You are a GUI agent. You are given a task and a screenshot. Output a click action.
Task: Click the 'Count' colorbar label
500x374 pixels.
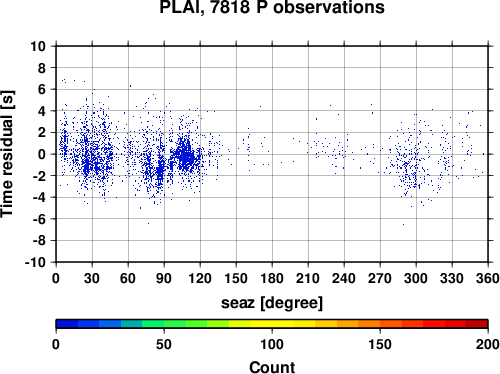coord(272,367)
